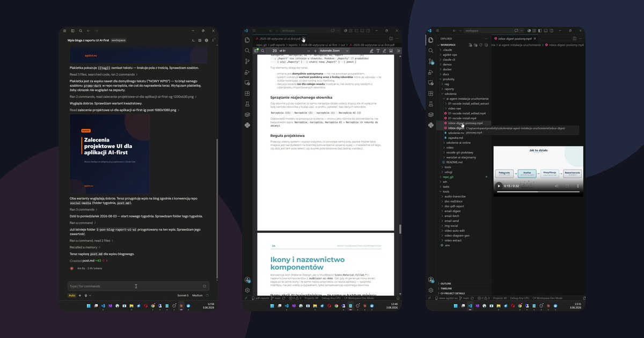This screenshot has height=338, width=644.
Task: Open Sonnet 5 model selector in chat
Action: tap(183, 295)
